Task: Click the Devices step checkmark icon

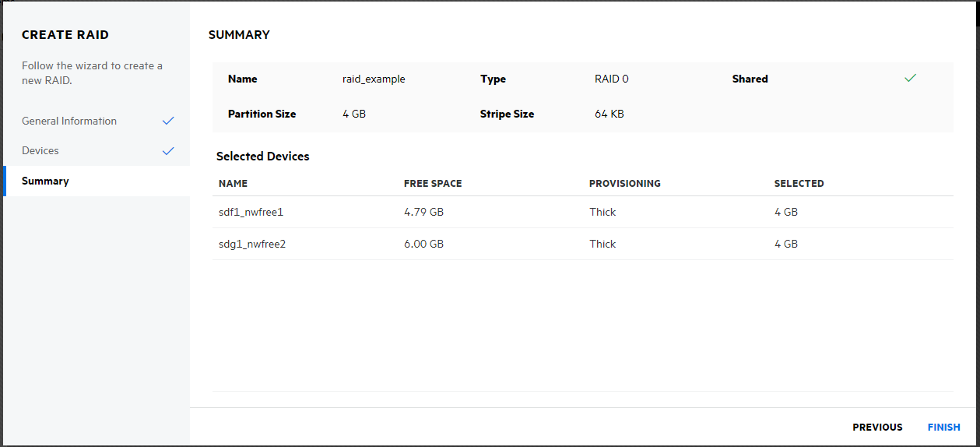Action: tap(168, 150)
